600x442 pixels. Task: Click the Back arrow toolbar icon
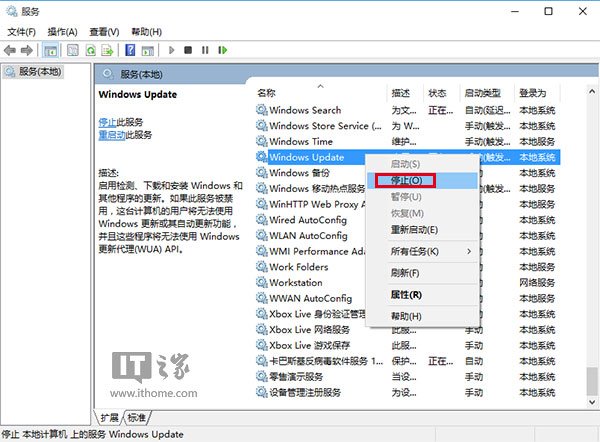[x=10, y=49]
